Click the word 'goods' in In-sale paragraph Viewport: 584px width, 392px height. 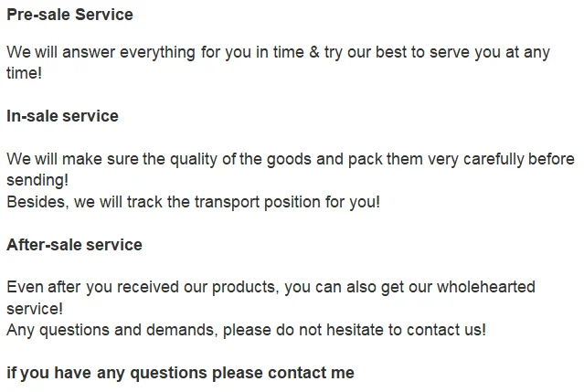click(286, 159)
